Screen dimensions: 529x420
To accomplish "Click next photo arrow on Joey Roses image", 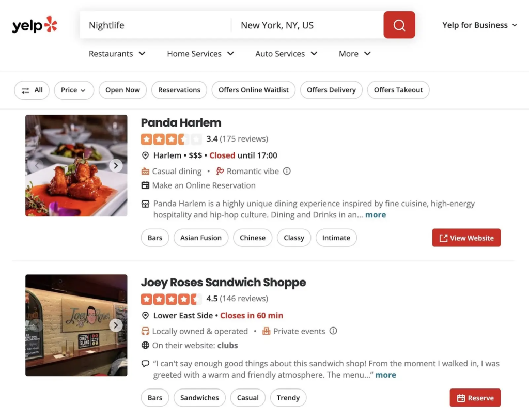I will tap(116, 325).
